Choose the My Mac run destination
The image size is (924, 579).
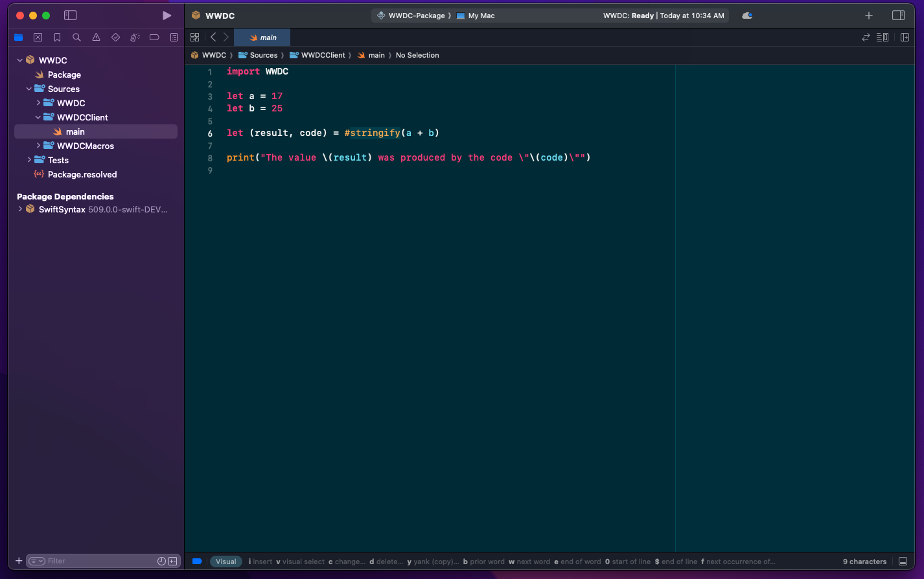476,16
